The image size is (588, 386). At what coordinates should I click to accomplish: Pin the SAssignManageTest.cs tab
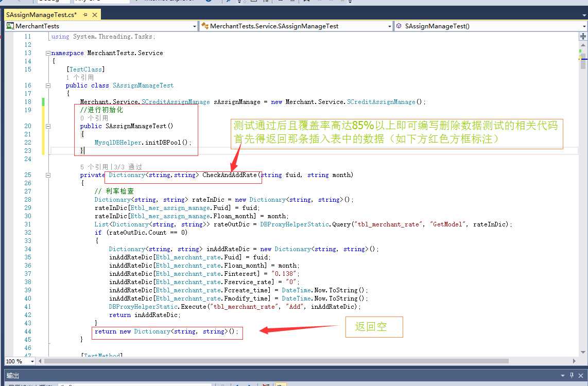coord(85,14)
